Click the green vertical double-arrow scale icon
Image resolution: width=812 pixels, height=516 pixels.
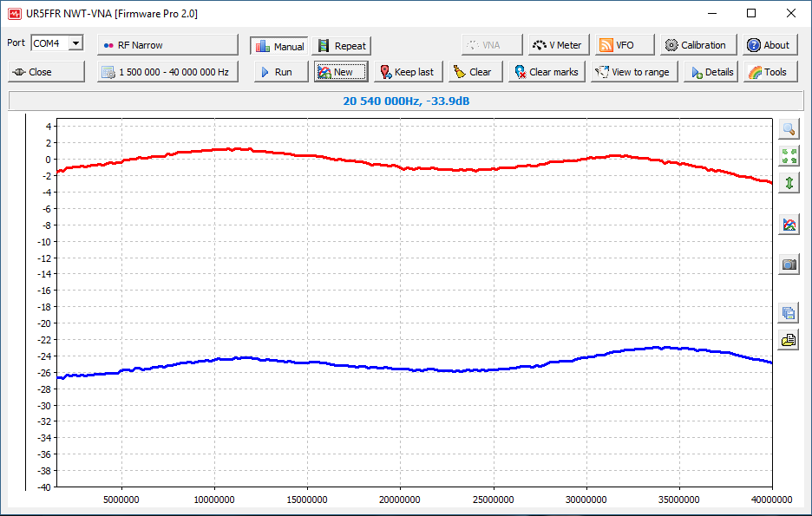[789, 183]
